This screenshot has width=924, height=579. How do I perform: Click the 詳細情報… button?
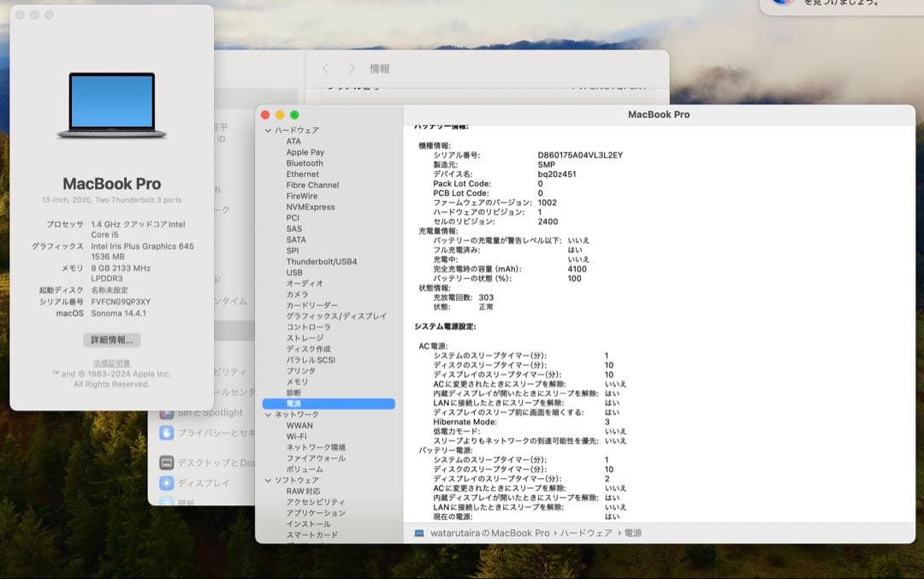[x=110, y=340]
